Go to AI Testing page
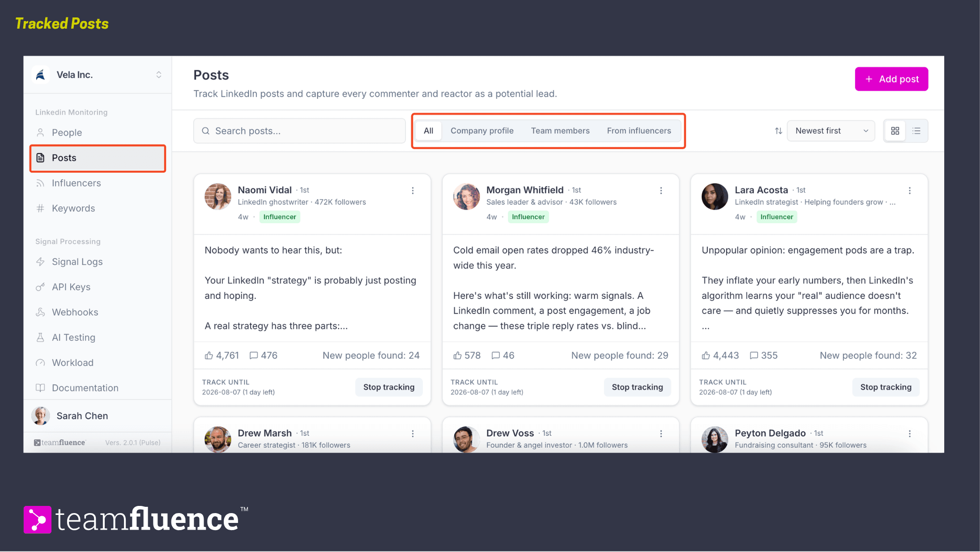Viewport: 980px width, 552px height. [98, 337]
